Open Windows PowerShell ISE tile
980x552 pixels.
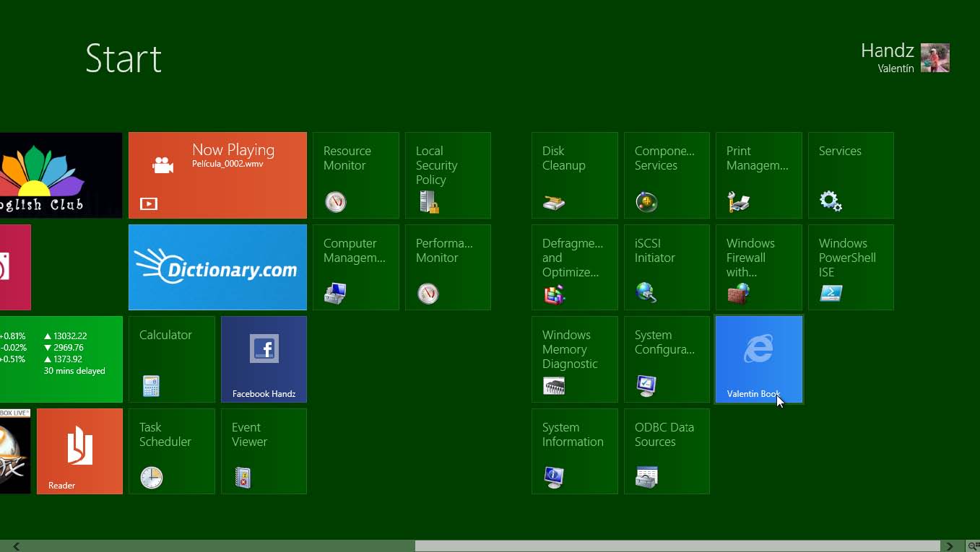[851, 268]
